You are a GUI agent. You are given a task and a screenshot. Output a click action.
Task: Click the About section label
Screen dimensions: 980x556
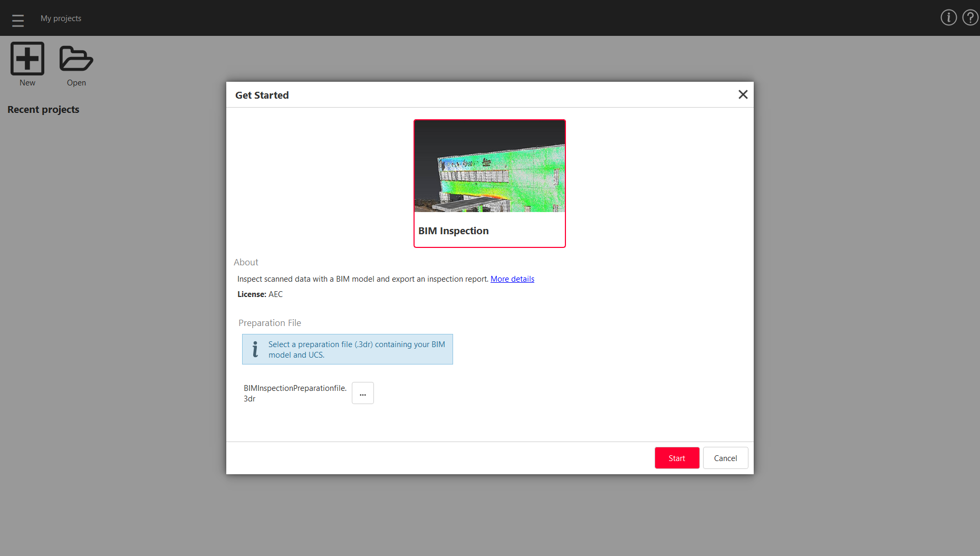(246, 262)
